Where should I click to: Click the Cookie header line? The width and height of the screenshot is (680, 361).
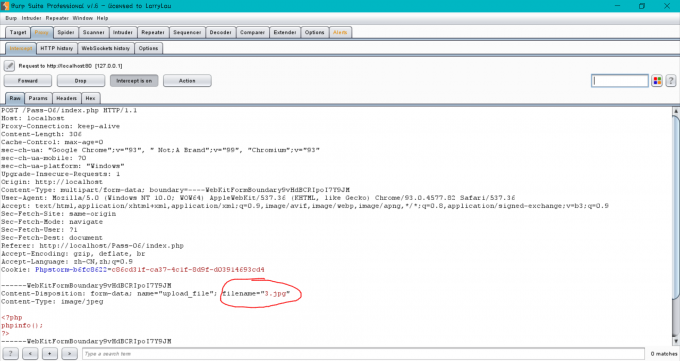(133, 269)
